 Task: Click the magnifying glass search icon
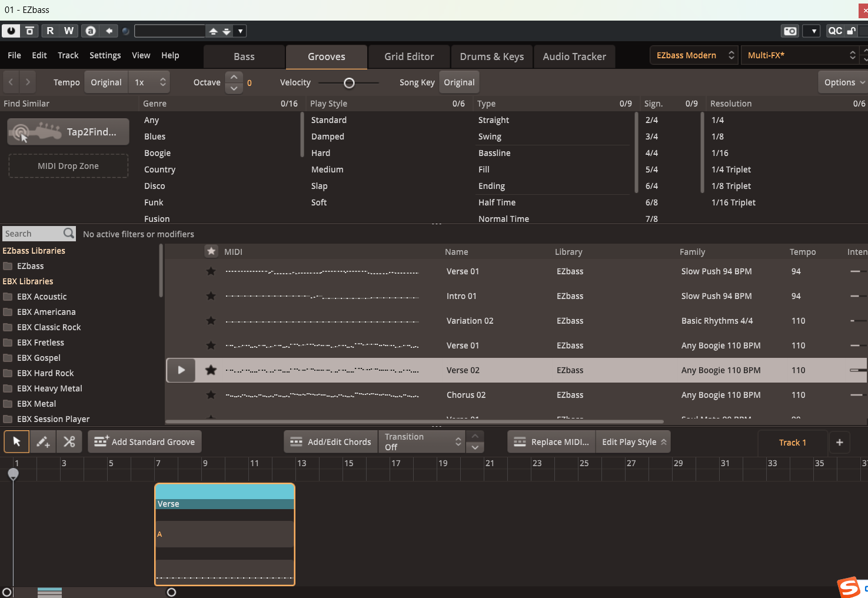click(x=69, y=233)
